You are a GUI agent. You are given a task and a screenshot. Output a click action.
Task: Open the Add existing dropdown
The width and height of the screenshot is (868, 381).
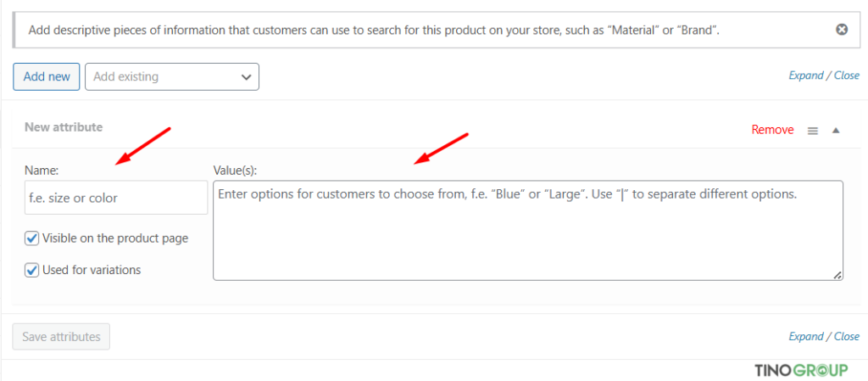click(x=171, y=77)
